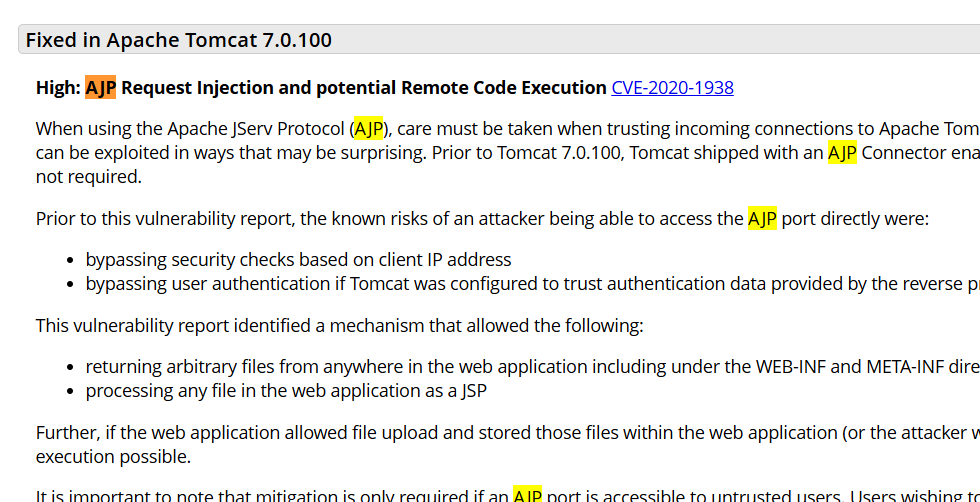The height and width of the screenshot is (502, 980).
Task: Click the text "not required."
Action: pos(90,177)
